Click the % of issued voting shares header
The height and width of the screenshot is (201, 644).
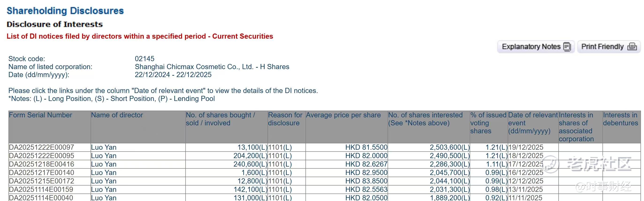488,123
